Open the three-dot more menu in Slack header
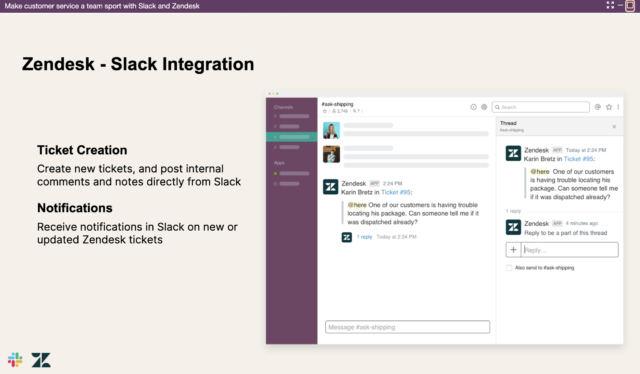Image resolution: width=640 pixels, height=374 pixels. [x=618, y=107]
